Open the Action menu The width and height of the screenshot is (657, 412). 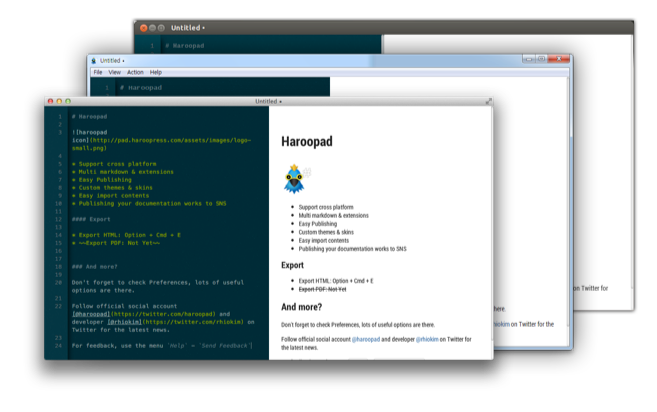point(135,72)
